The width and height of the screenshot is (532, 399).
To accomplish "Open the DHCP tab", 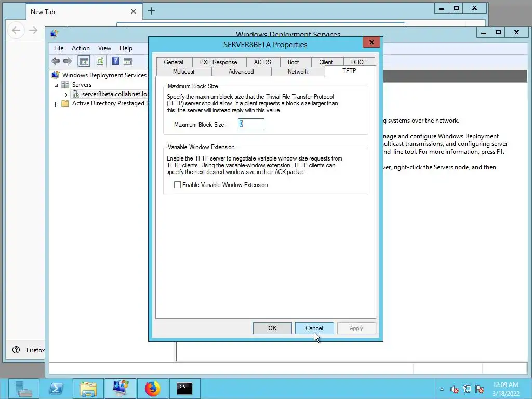I will click(x=359, y=62).
